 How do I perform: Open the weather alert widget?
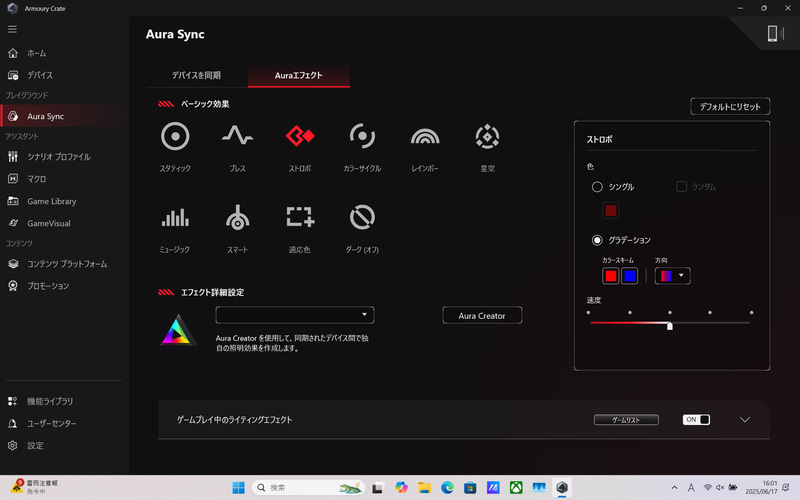coord(35,487)
